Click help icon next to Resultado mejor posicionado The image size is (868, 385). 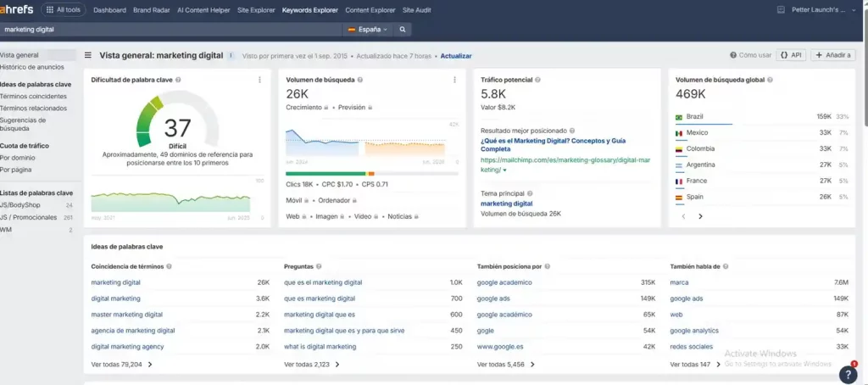572,131
